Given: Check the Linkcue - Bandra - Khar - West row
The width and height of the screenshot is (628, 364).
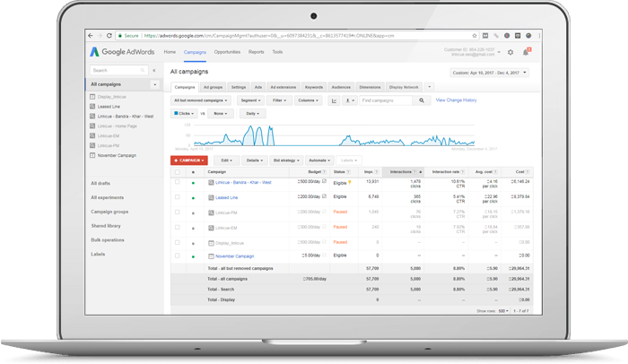Looking at the screenshot, I should 178,182.
